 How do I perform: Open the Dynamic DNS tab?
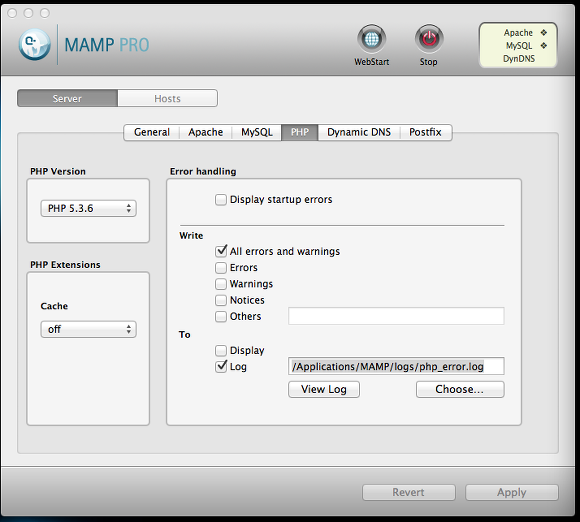[359, 132]
